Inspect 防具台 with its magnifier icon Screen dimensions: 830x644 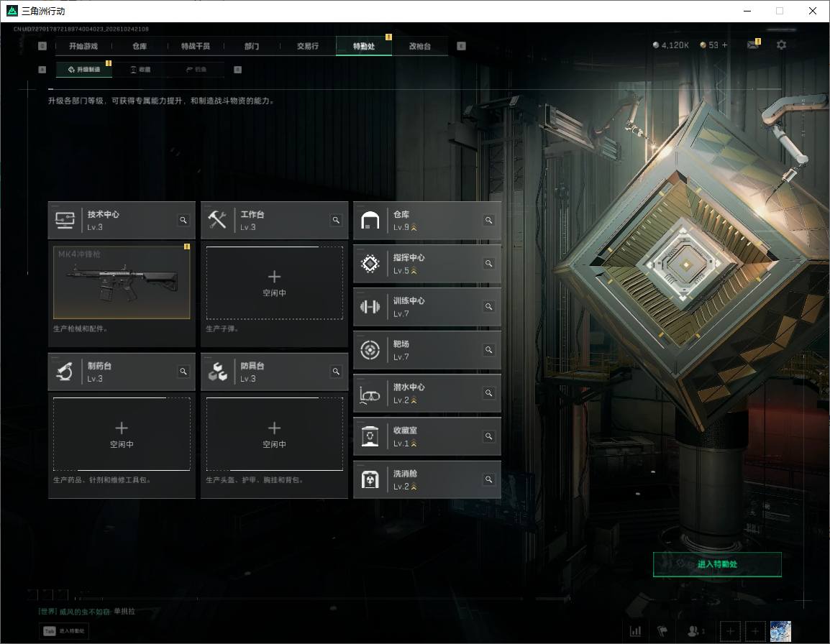coord(336,372)
